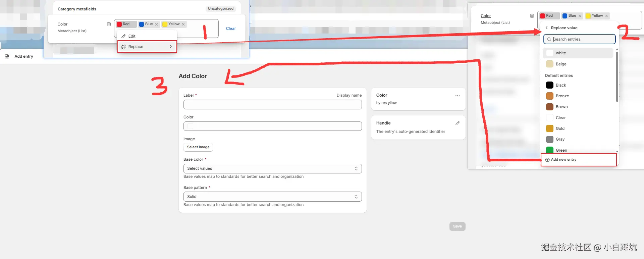Focus the Label text input
Screen dimensions: 644x259
(272, 105)
